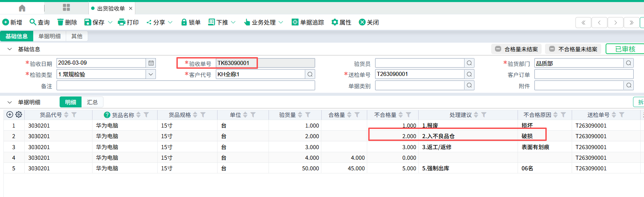Collapse the 基础信息 section
Image resolution: width=644 pixels, height=197 pixels.
(x=10, y=49)
